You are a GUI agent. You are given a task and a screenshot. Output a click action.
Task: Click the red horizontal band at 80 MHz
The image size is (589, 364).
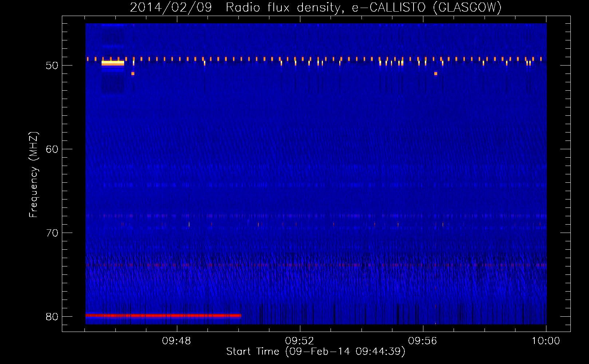pos(163,316)
